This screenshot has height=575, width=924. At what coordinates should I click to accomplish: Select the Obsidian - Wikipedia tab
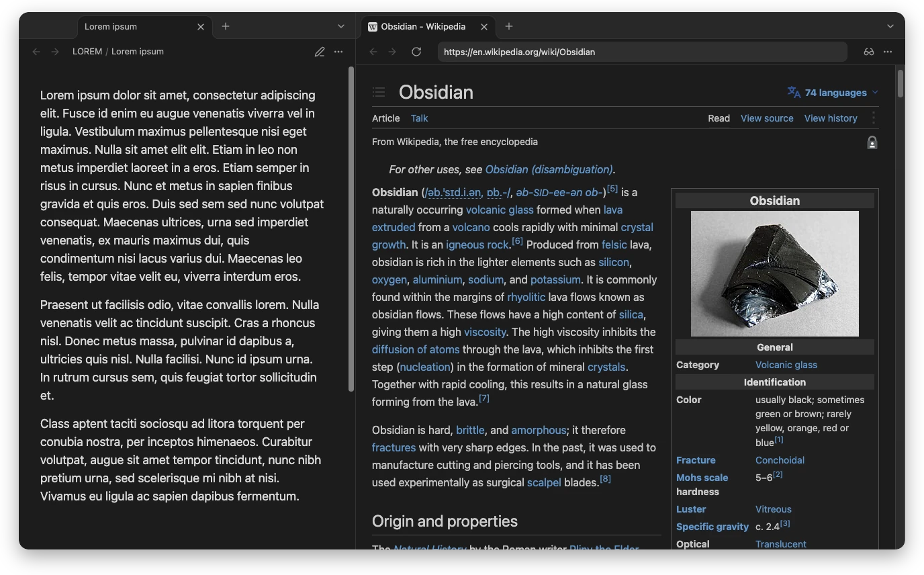pos(428,27)
